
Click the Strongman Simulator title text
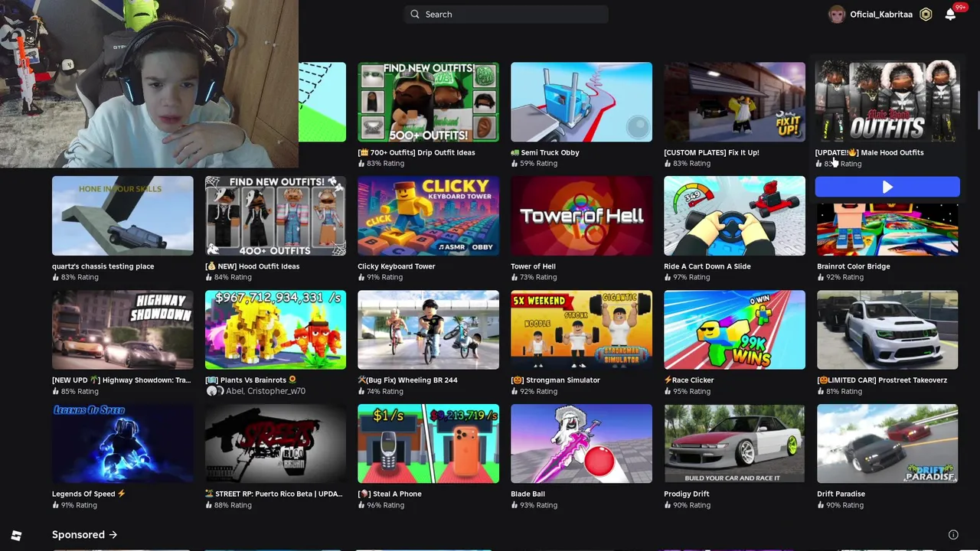click(555, 380)
